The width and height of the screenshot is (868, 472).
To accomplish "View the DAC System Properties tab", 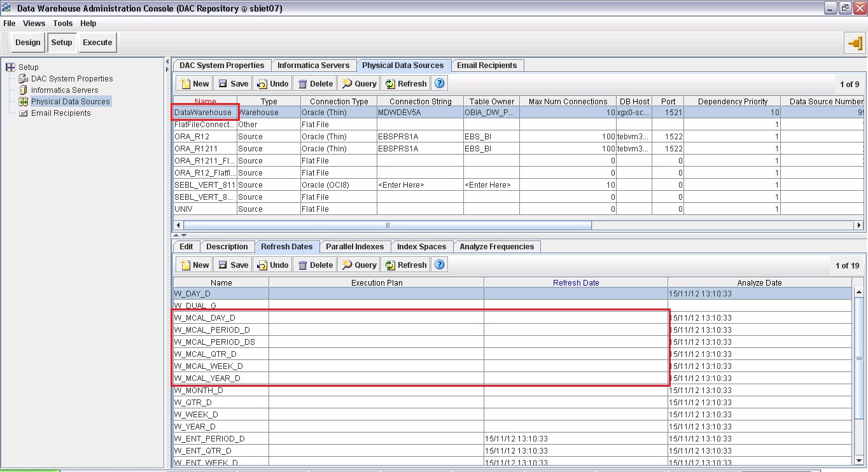I will [221, 65].
